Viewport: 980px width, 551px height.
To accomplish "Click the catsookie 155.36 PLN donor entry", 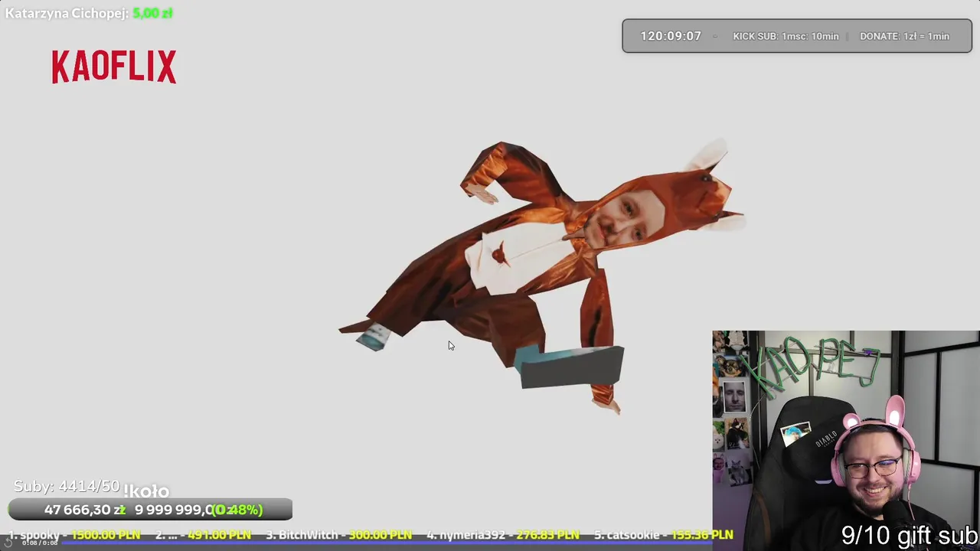I will (664, 535).
